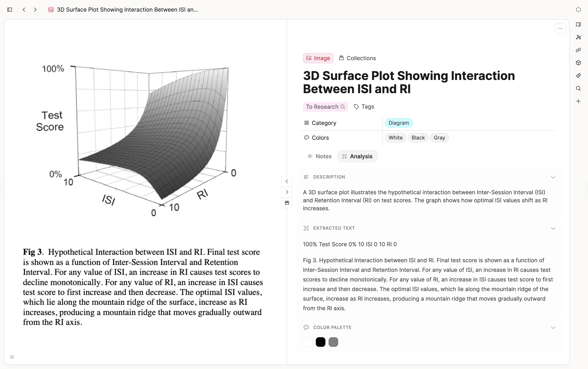Open the graph relations view icon

click(x=578, y=37)
